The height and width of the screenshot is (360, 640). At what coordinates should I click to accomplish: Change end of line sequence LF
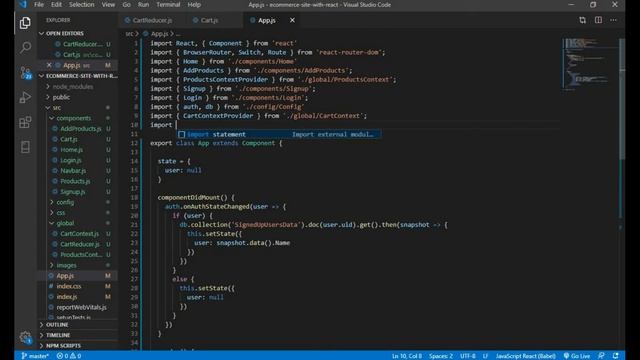(x=485, y=356)
